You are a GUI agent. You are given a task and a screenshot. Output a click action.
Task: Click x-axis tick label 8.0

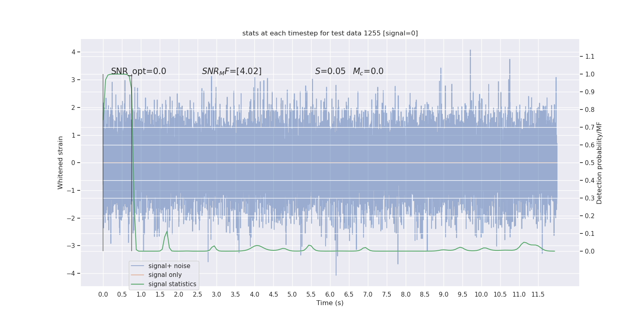(406, 295)
